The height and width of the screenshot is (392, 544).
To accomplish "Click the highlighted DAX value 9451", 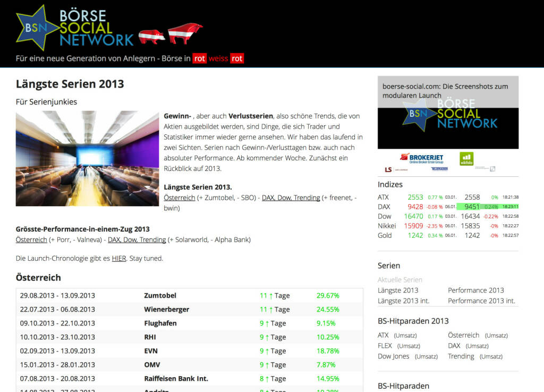I will tap(472, 207).
